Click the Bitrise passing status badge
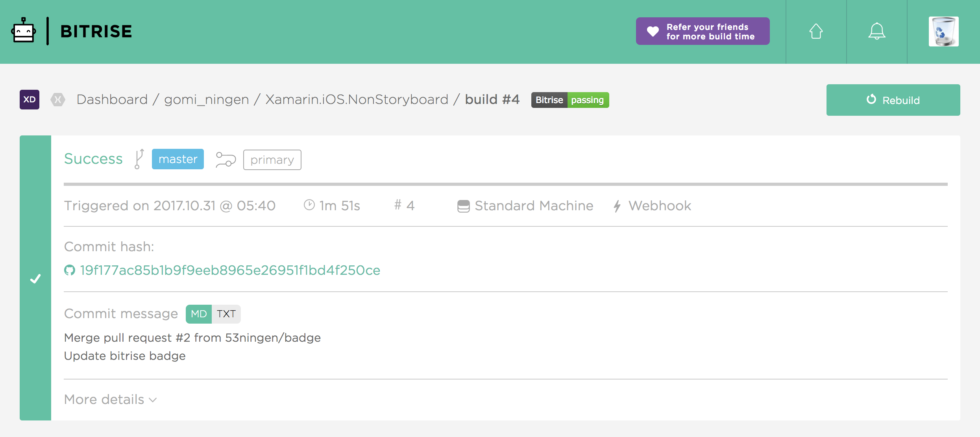The image size is (980, 437). click(570, 100)
